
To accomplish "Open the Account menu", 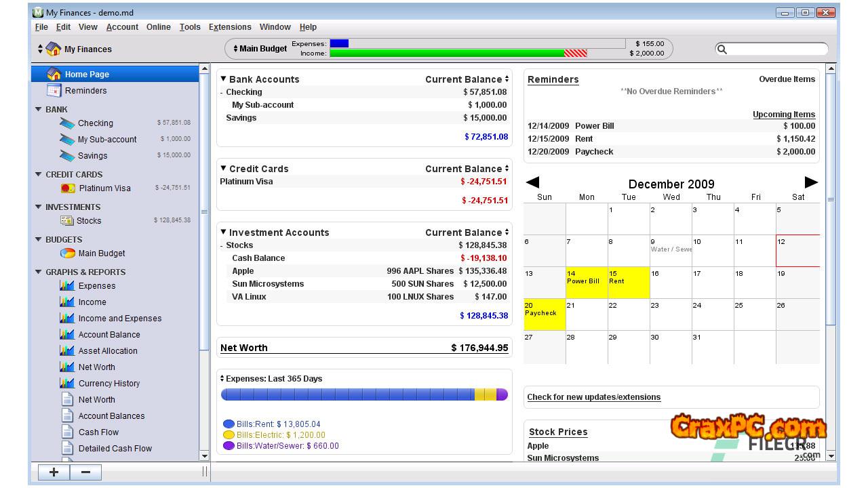I will (122, 27).
